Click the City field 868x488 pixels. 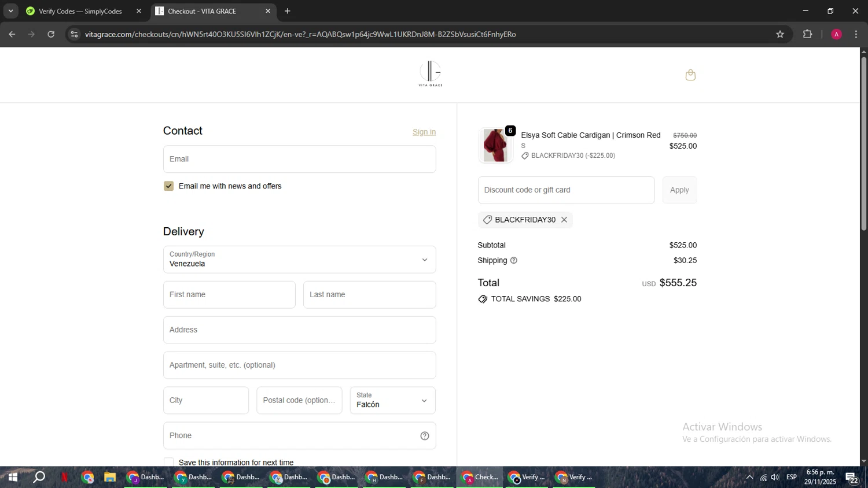click(205, 400)
